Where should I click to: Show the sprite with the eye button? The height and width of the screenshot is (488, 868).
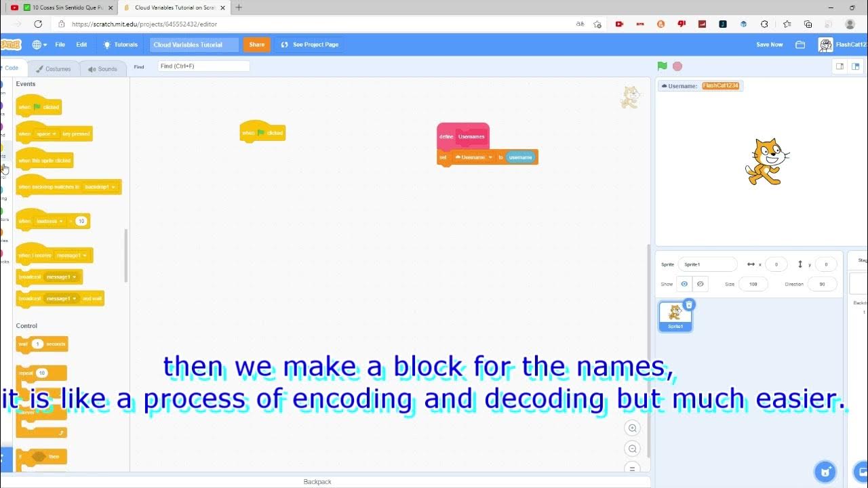pyautogui.click(x=684, y=284)
